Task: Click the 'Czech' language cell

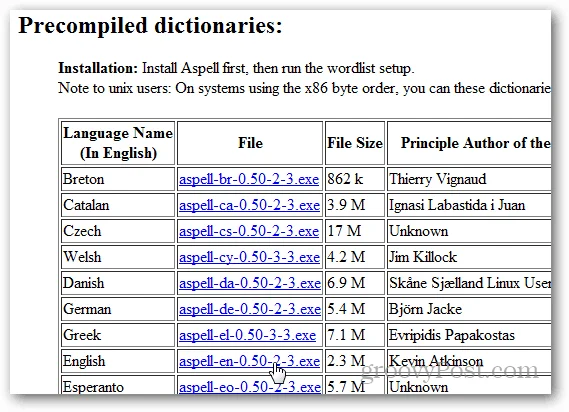Action: [118, 231]
